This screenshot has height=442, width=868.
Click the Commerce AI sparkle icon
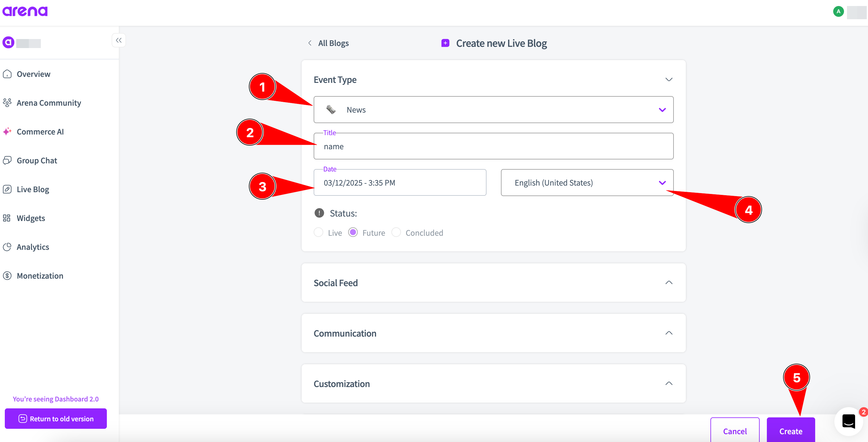(7, 132)
